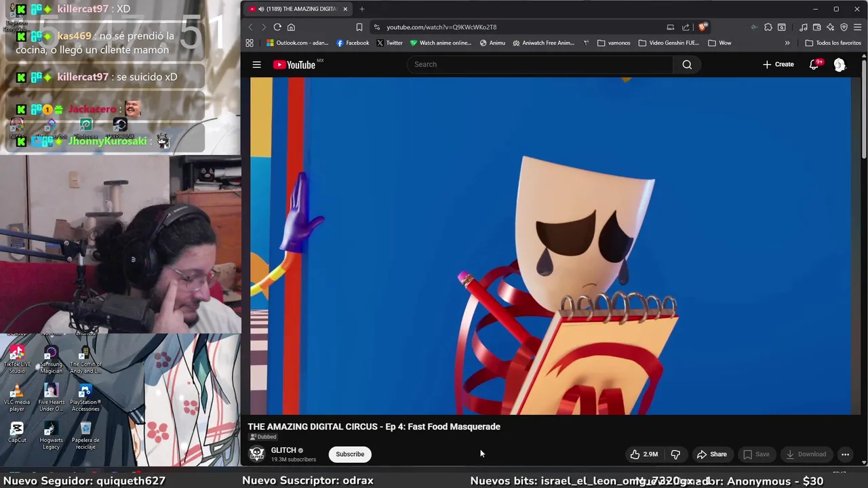
Task: Click the Create button on YouTube
Action: click(778, 64)
